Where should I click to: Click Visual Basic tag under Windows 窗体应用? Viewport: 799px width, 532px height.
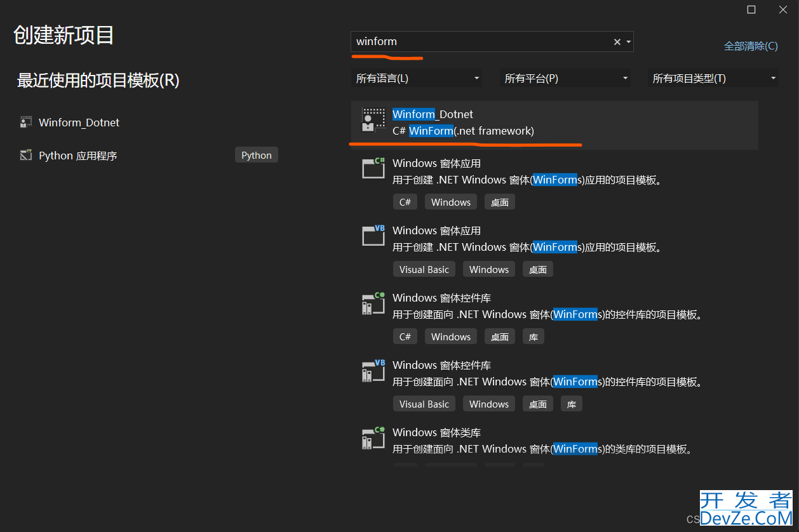click(424, 270)
